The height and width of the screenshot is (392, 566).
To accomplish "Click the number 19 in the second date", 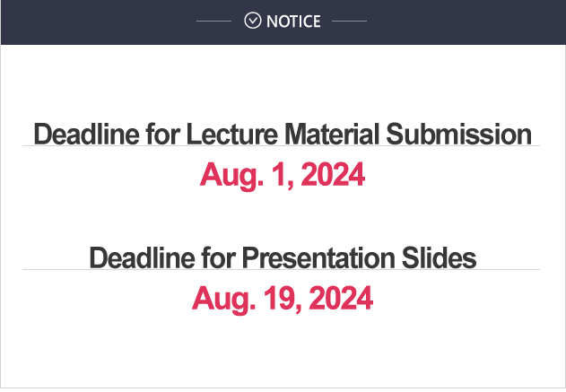I will (x=283, y=298).
